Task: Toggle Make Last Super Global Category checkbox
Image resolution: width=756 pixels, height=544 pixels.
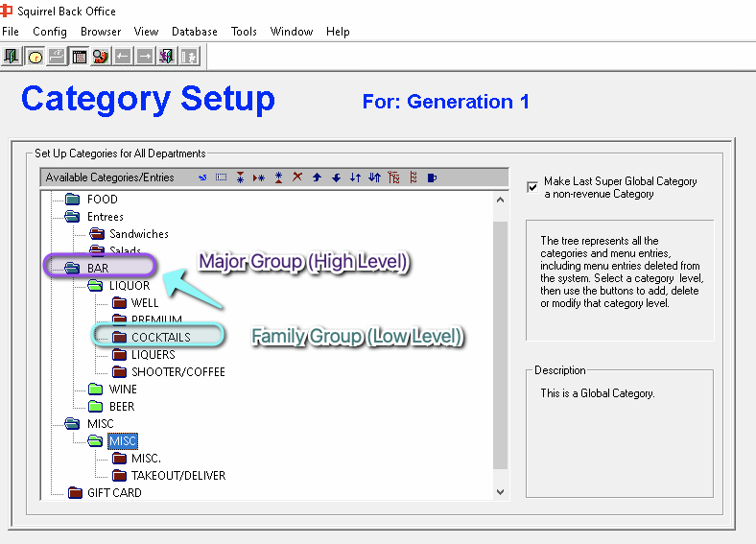Action: (x=532, y=187)
